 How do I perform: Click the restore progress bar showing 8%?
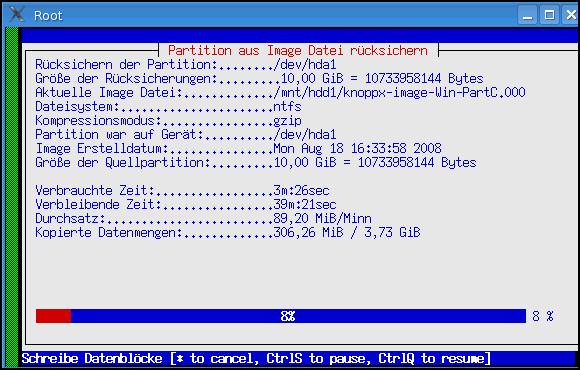point(281,316)
